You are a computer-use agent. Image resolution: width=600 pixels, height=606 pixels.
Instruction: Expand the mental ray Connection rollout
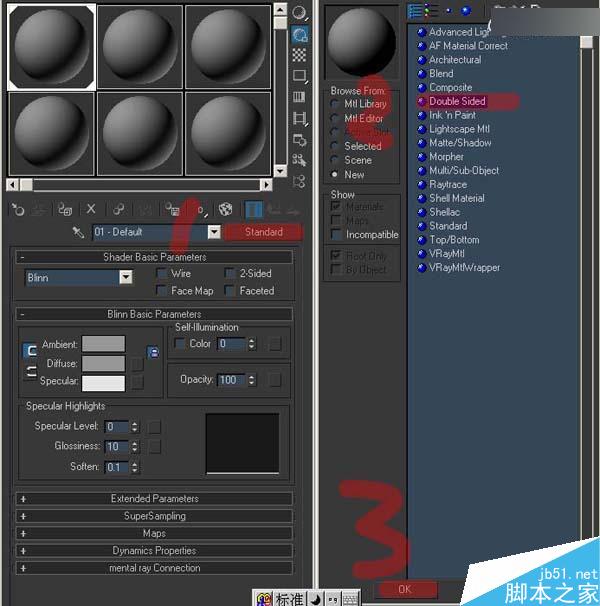coord(154,568)
